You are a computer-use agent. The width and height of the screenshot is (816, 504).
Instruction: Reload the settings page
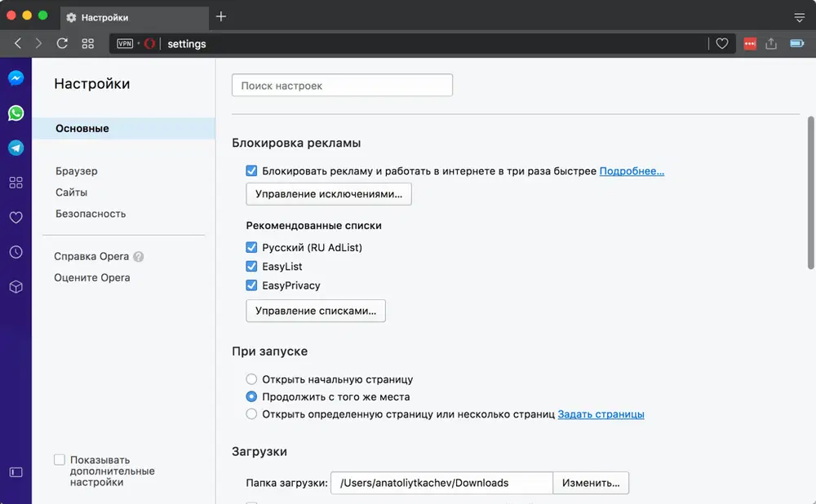(62, 43)
